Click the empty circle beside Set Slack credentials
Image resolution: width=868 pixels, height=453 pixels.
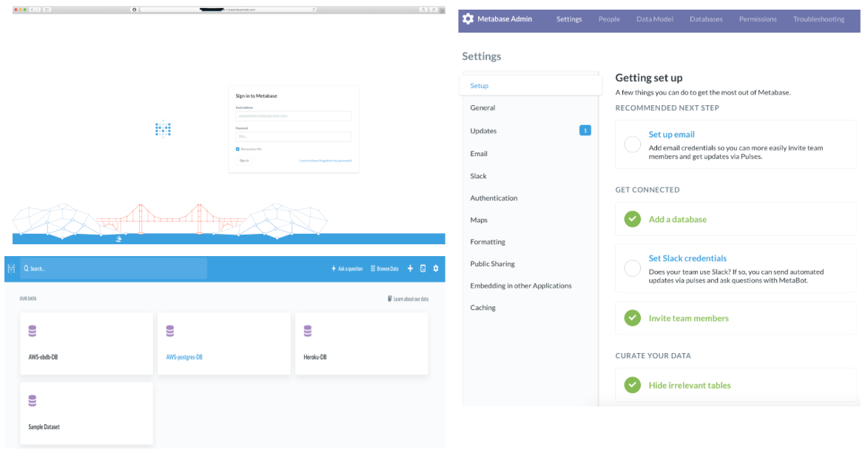[x=632, y=268]
